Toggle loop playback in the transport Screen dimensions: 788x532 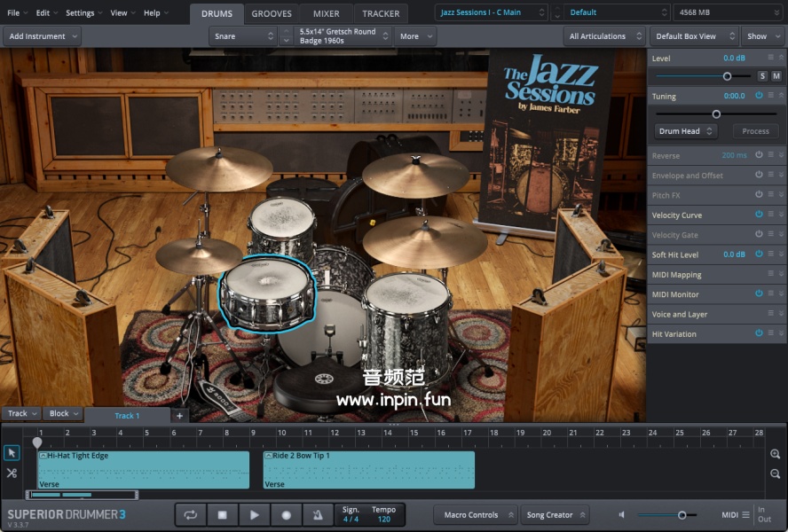(x=190, y=514)
